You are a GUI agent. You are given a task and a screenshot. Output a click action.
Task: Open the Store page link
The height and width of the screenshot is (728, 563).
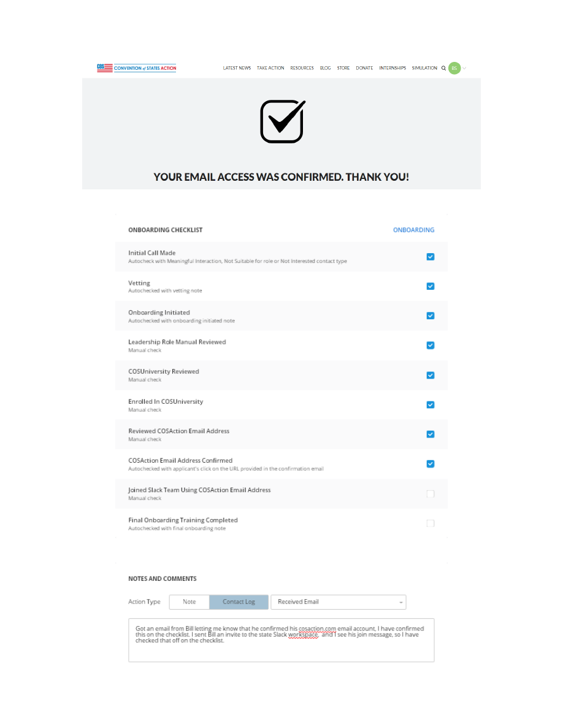[343, 68]
